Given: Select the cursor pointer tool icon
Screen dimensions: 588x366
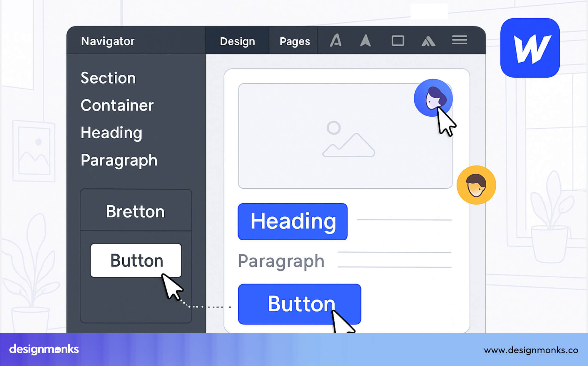Looking at the screenshot, I should tap(365, 41).
